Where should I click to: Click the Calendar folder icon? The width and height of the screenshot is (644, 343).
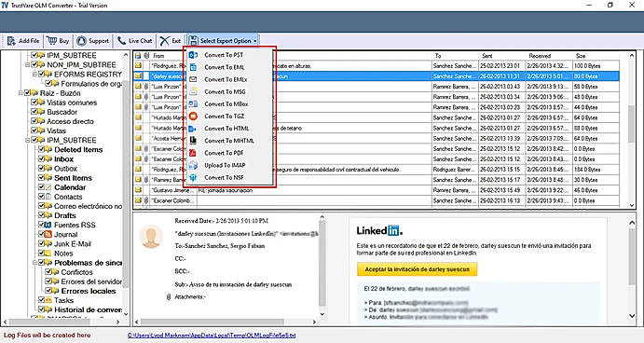[48, 187]
